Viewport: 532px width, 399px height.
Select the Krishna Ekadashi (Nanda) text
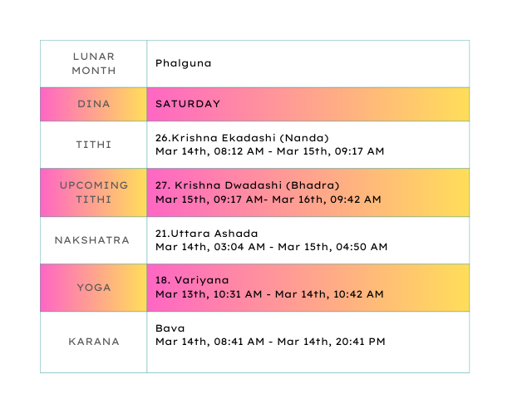242,138
